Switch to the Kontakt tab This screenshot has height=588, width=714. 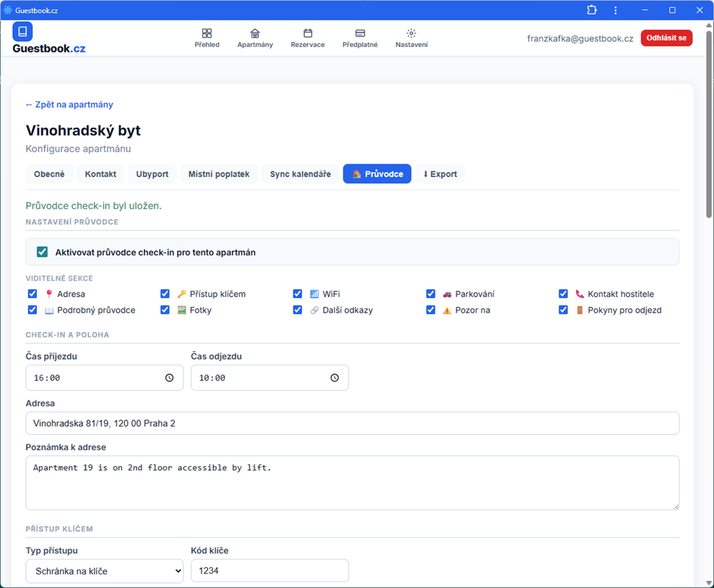(100, 174)
